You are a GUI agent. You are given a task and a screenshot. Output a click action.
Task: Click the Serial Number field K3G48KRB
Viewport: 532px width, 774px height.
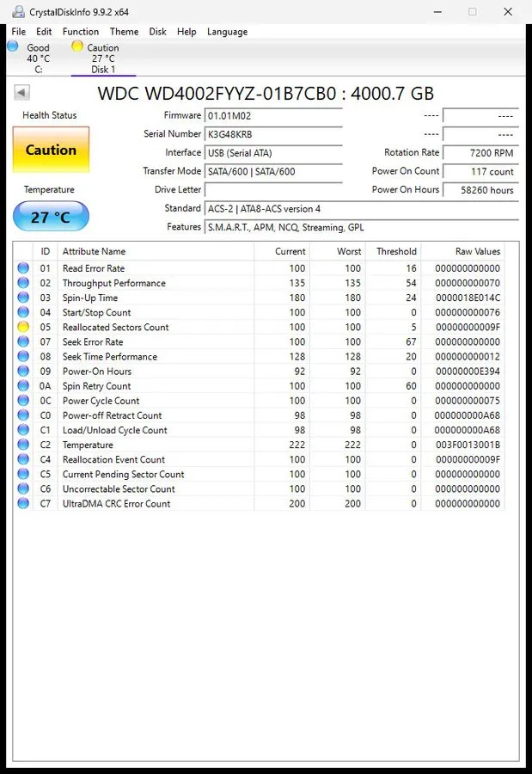pos(273,134)
